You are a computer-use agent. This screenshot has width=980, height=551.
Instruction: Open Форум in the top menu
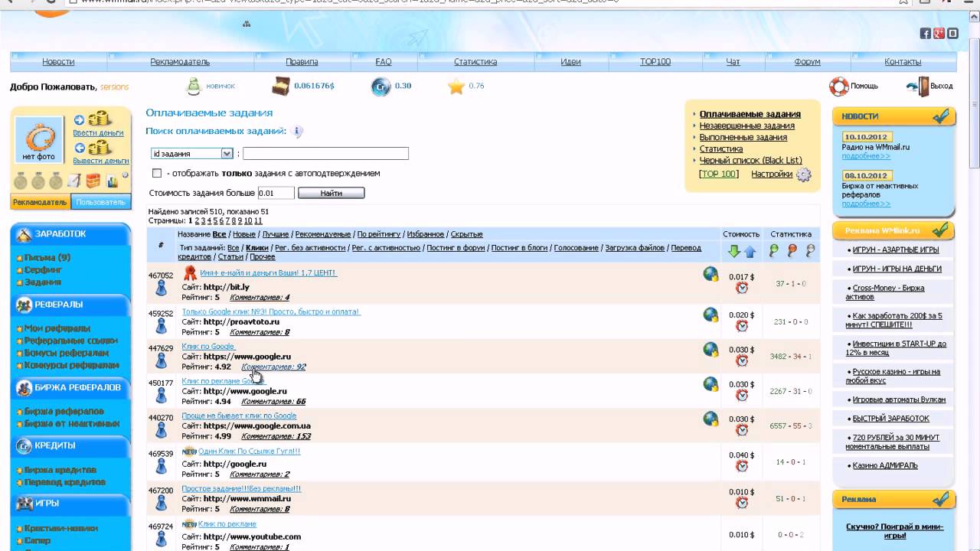[807, 62]
